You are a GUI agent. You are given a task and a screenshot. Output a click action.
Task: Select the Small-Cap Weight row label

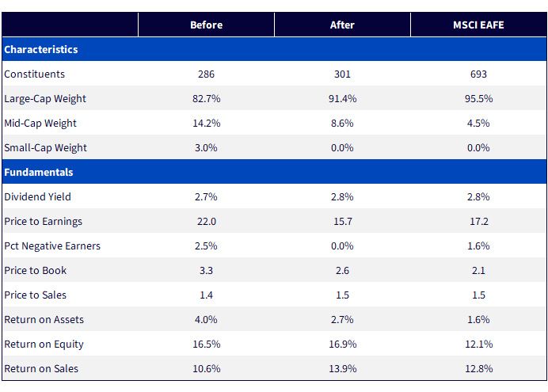45,148
